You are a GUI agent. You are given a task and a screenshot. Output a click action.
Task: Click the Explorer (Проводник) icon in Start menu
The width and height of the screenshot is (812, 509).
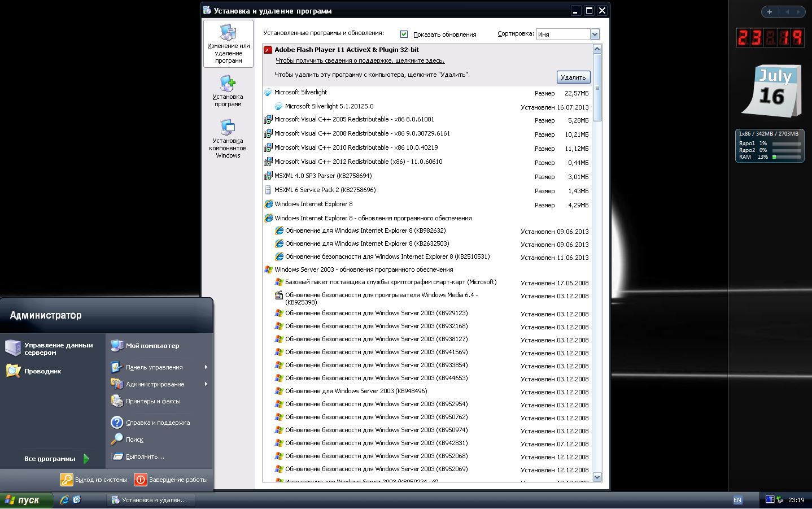[13, 371]
